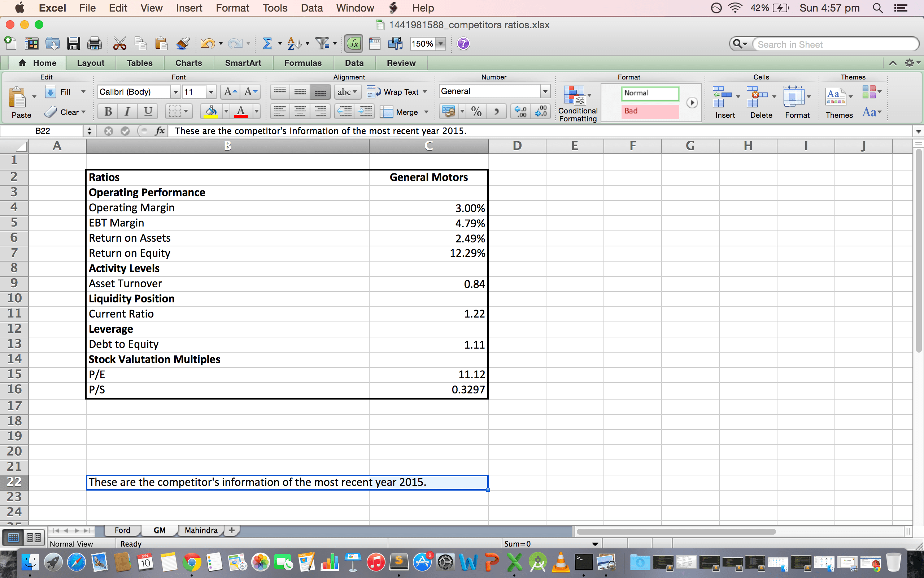Click the Sort A-Z icon
This screenshot has width=924, height=578.
(x=294, y=44)
